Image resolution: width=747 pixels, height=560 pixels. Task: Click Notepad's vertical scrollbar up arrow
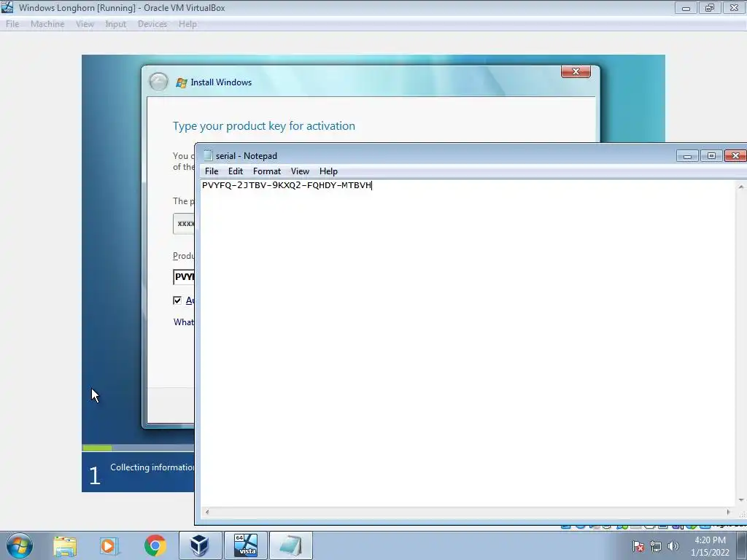click(x=741, y=187)
